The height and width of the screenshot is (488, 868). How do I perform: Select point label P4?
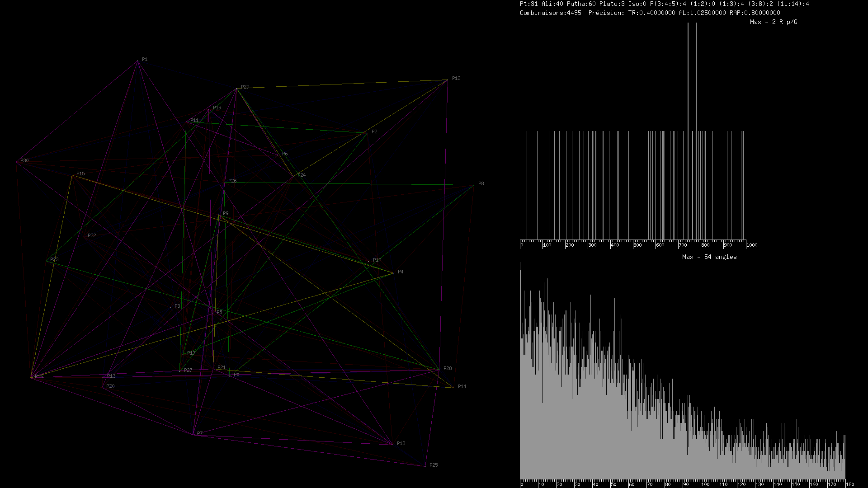coord(401,272)
